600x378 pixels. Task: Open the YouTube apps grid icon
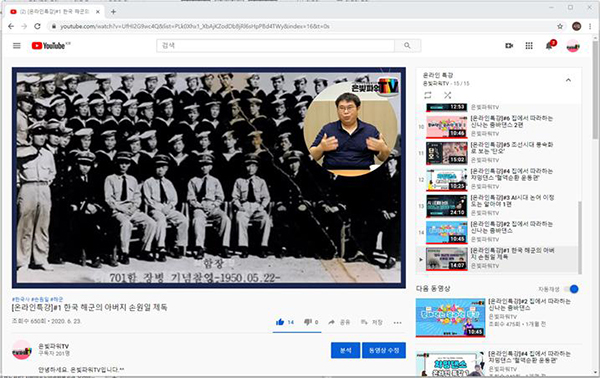tap(529, 46)
